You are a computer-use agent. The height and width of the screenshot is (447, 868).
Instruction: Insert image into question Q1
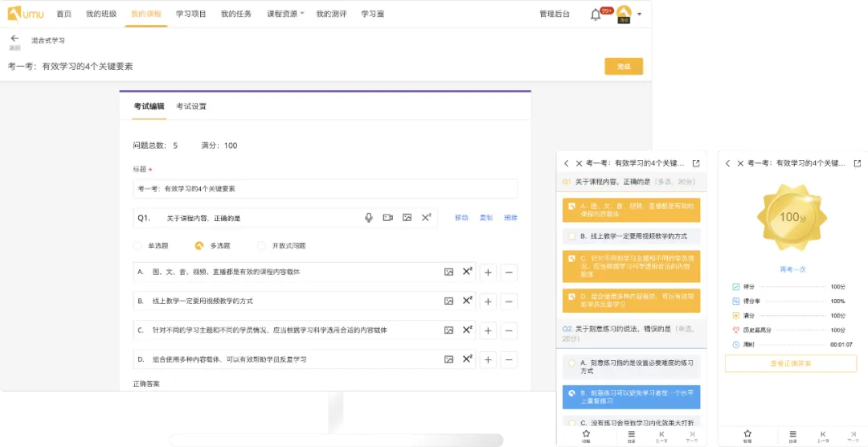407,218
